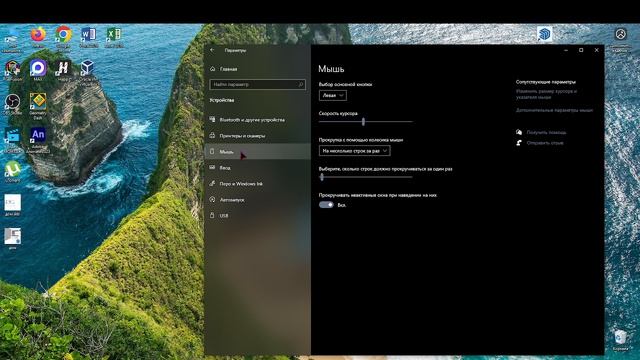Click the Отправить отзыв link
Image resolution: width=640 pixels, height=360 pixels.
(545, 143)
